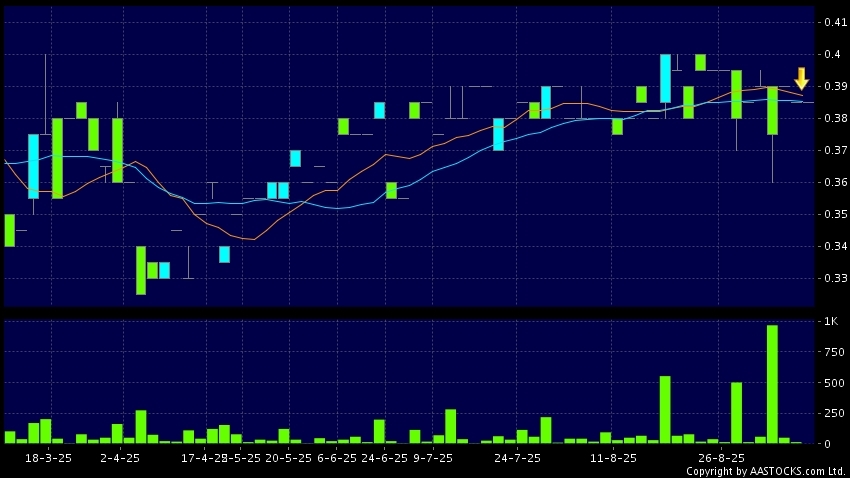Image resolution: width=850 pixels, height=478 pixels.
Task: Click the 0.37 price axis label
Action: (835, 150)
